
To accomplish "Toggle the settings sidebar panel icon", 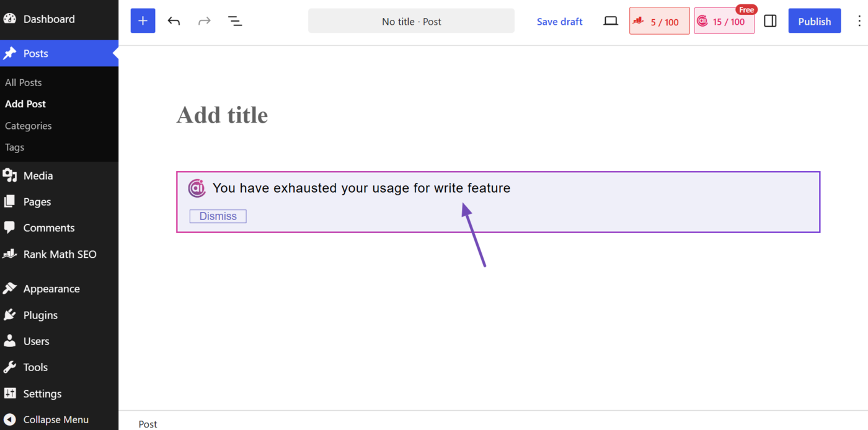I will (770, 21).
